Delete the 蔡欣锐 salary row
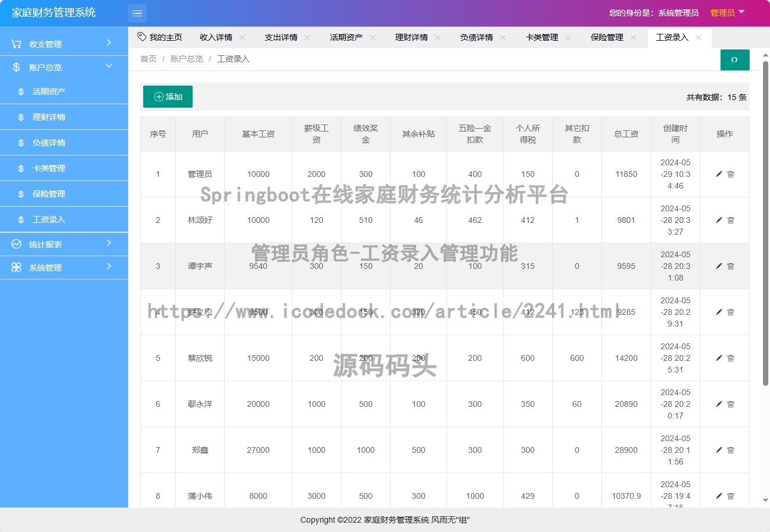This screenshot has width=770, height=532. pos(730,358)
